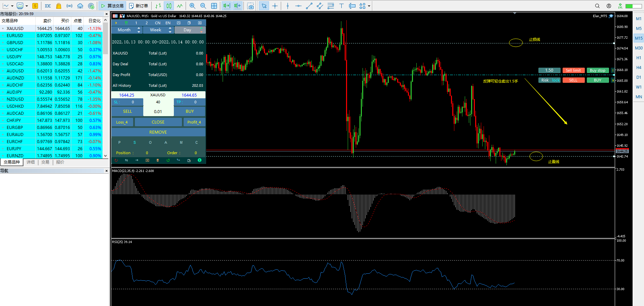Open the 详细 tab in Market Watch
Viewport: 644px width, 306px height.
click(x=31, y=162)
